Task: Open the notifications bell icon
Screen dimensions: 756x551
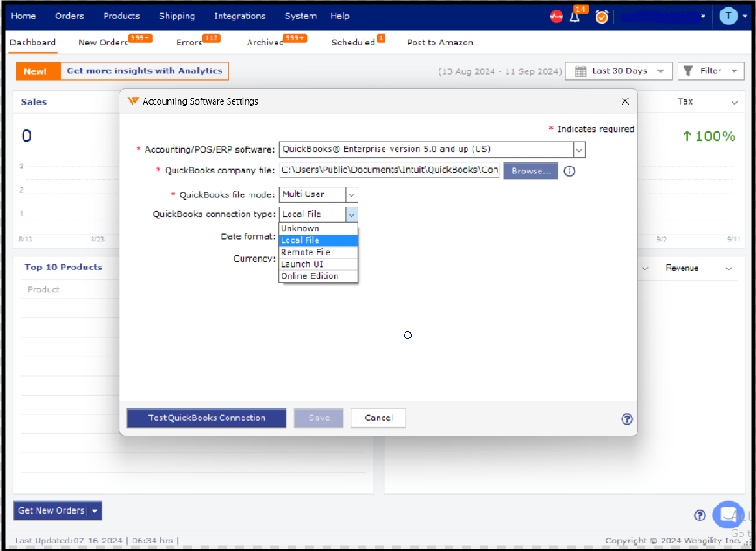Action: [x=575, y=17]
